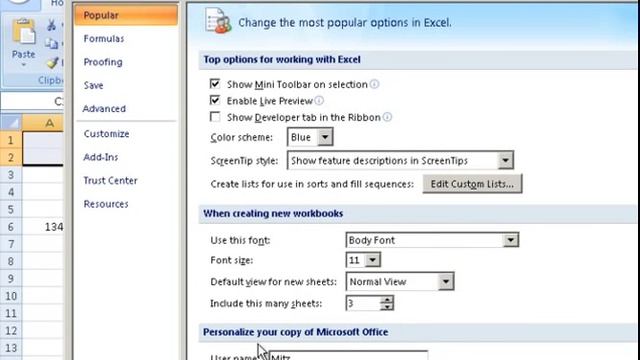The height and width of the screenshot is (360, 640).
Task: Select the Resources category
Action: (106, 204)
